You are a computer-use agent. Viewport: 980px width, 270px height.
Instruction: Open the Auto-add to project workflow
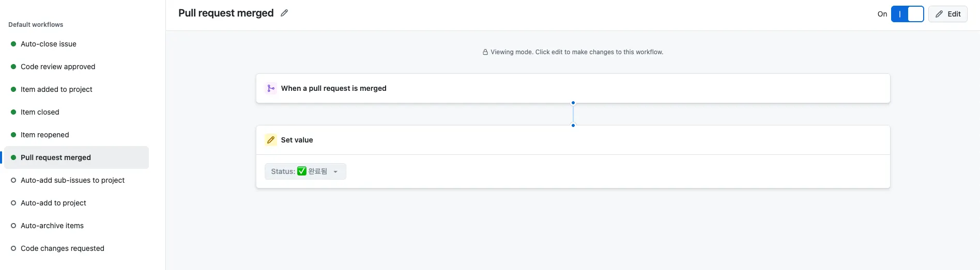pyautogui.click(x=53, y=203)
